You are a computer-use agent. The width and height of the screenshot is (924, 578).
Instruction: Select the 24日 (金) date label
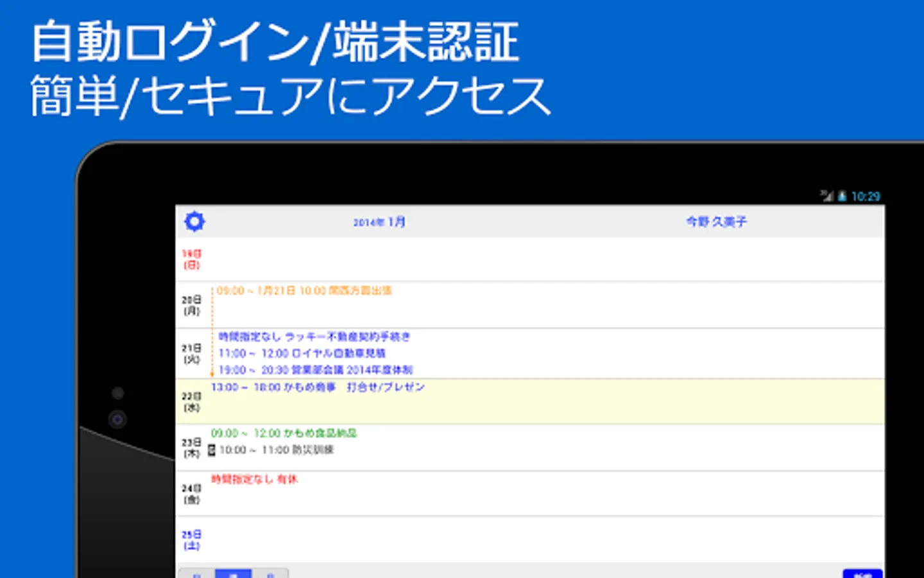191,494
